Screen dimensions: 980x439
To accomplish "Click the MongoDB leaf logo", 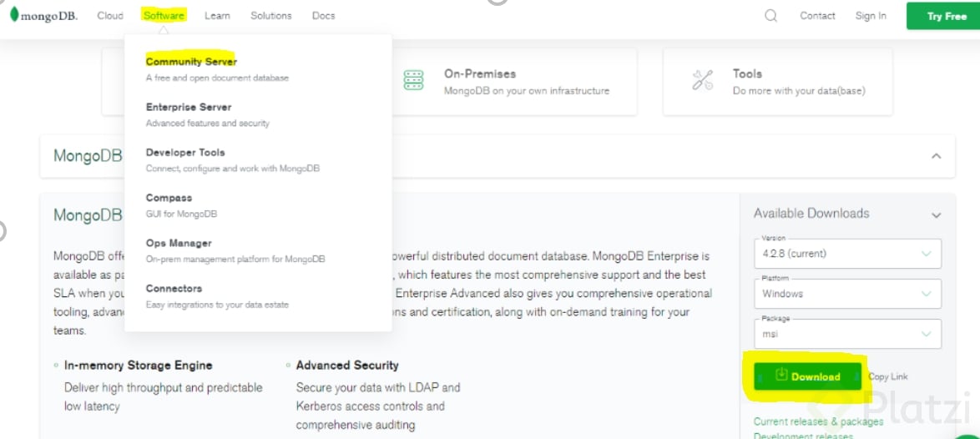I will click(x=14, y=15).
